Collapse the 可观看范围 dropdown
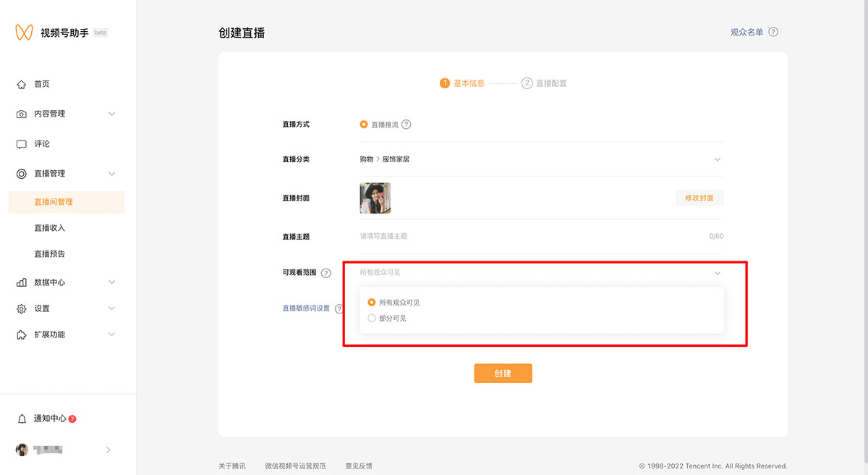Viewport: 868px width, 475px height. point(717,273)
